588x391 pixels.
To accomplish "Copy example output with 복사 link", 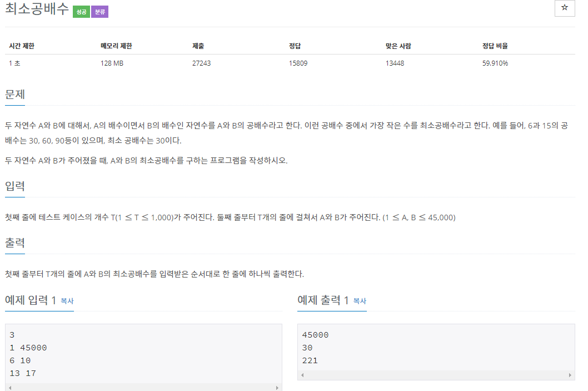I will coord(360,301).
